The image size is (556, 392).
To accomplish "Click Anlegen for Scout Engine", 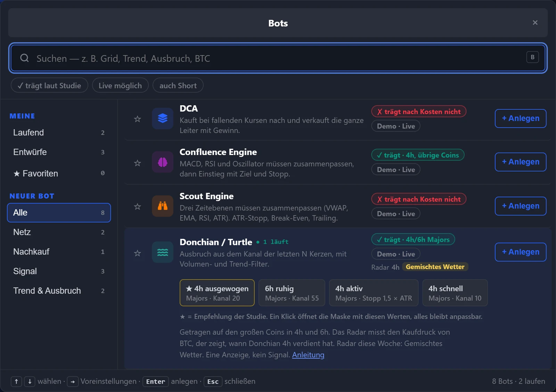I will pos(521,206).
